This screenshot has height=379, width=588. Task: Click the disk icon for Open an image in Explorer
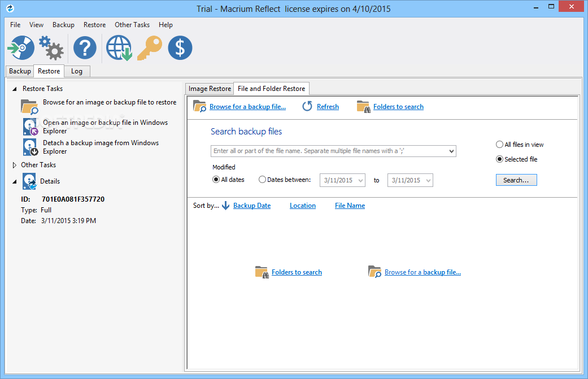[30, 127]
